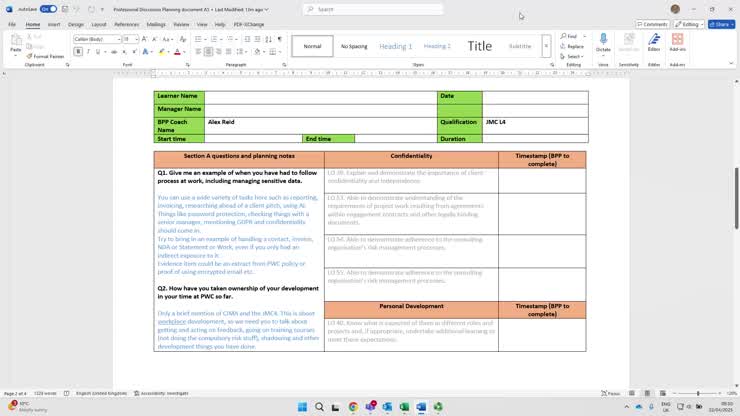Open the Add-ins icon
The width and height of the screenshot is (740, 416).
tap(678, 42)
